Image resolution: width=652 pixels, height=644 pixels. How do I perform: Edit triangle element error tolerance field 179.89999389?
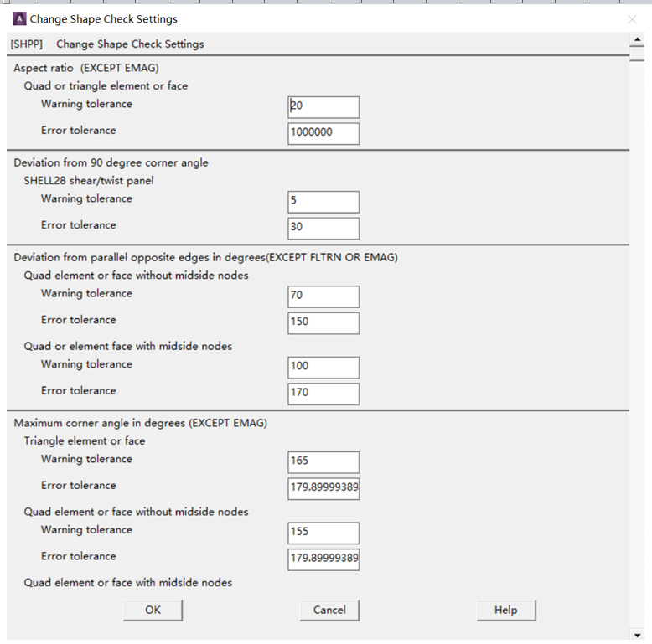coord(323,488)
